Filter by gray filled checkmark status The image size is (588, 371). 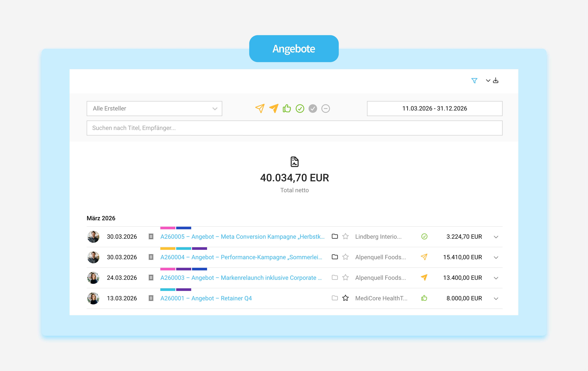[x=313, y=109]
